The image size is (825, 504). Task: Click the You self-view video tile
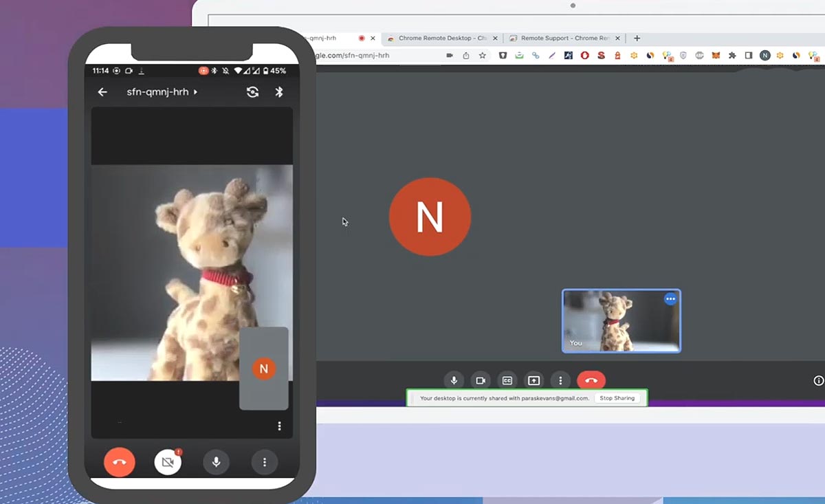(x=621, y=321)
